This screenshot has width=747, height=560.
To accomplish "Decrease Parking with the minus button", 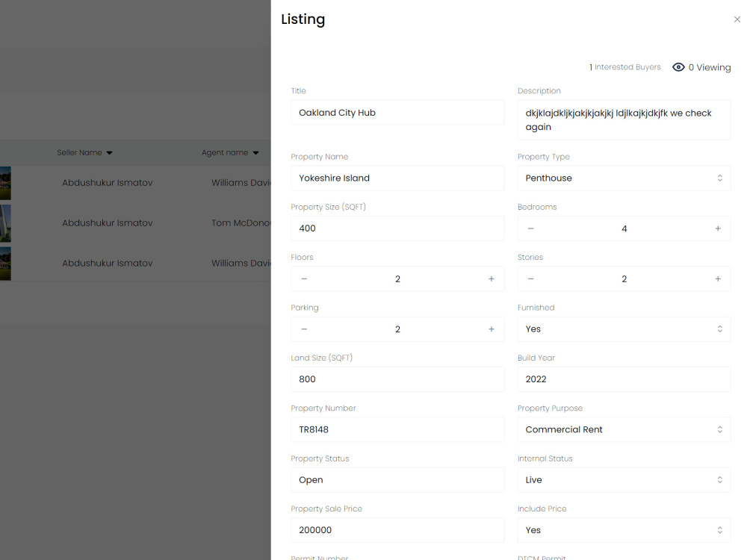I will [x=304, y=329].
